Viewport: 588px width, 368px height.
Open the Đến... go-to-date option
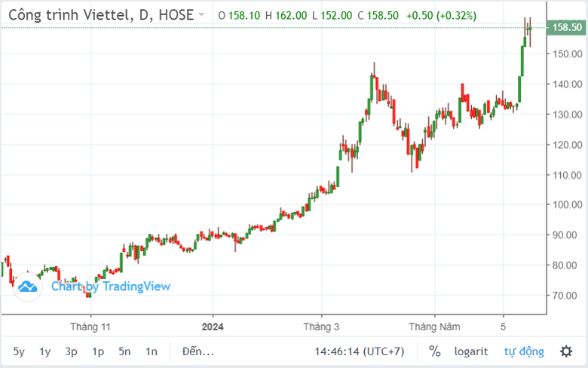pos(198,351)
